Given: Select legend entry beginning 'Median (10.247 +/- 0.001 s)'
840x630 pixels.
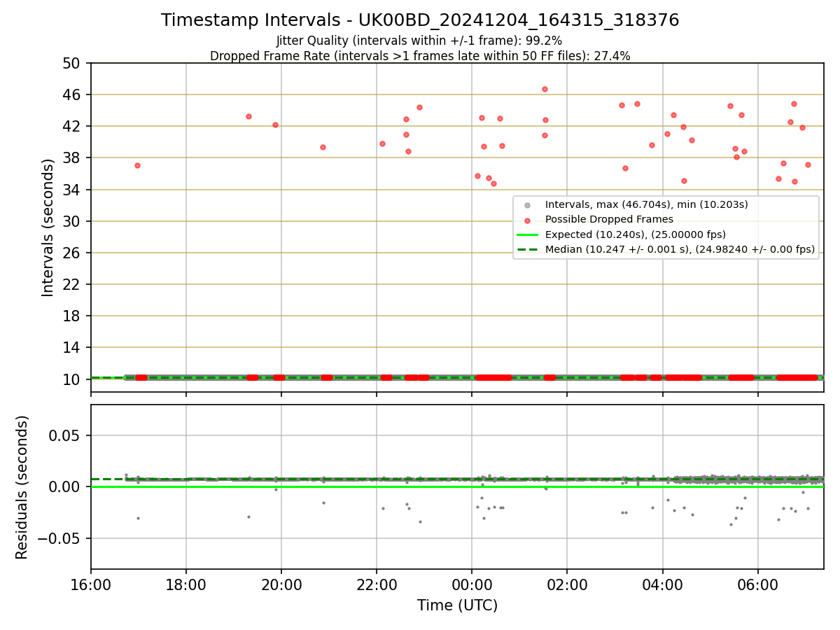Looking at the screenshot, I should [x=680, y=249].
